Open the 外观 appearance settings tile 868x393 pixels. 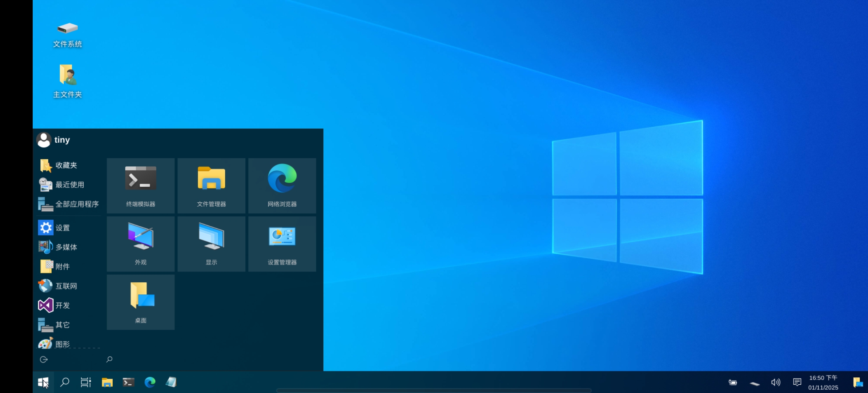141,244
